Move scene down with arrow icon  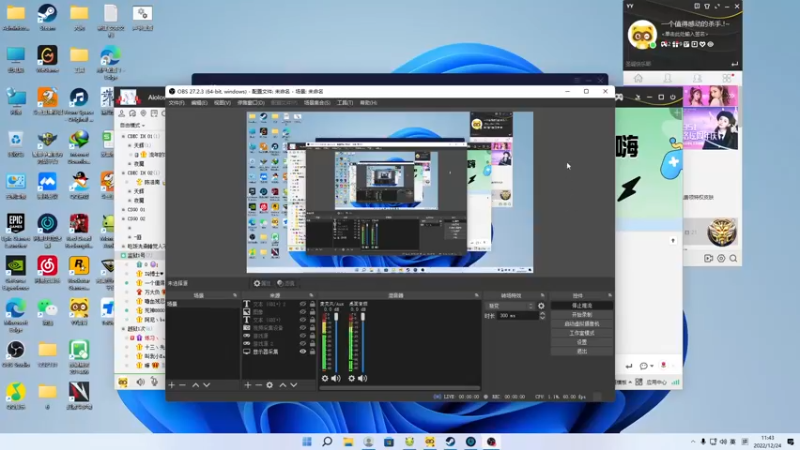click(207, 385)
